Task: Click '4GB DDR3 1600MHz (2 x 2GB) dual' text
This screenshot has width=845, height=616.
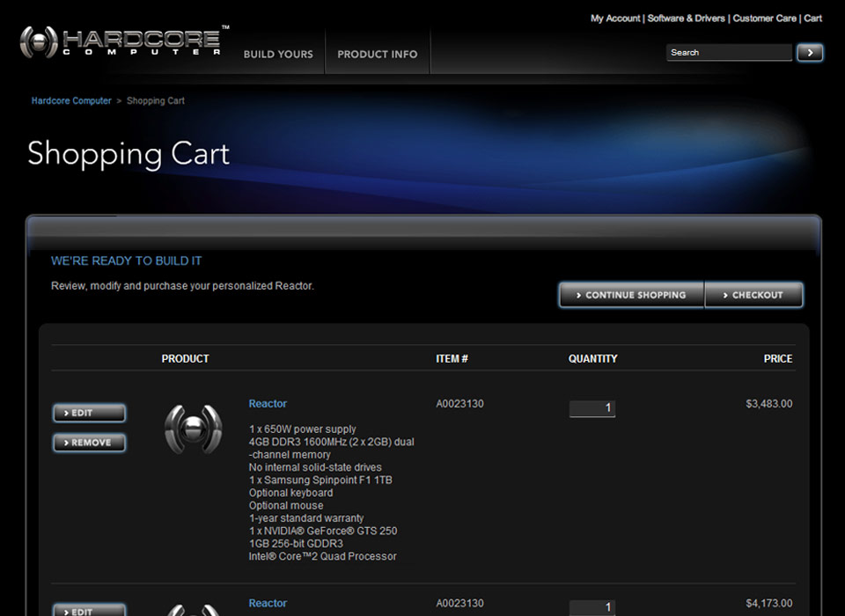Action: point(332,442)
